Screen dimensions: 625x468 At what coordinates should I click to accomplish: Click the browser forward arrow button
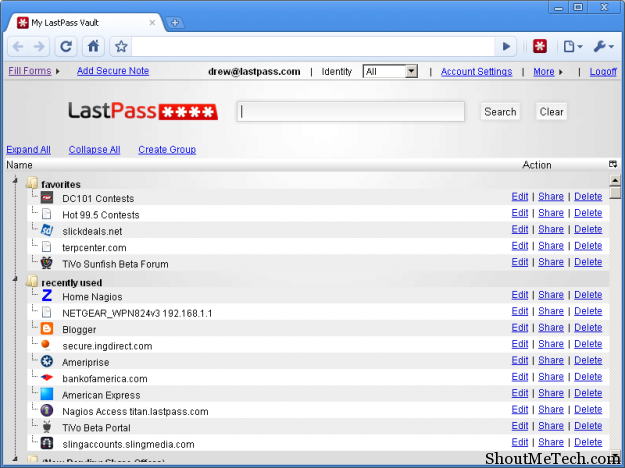[39, 47]
